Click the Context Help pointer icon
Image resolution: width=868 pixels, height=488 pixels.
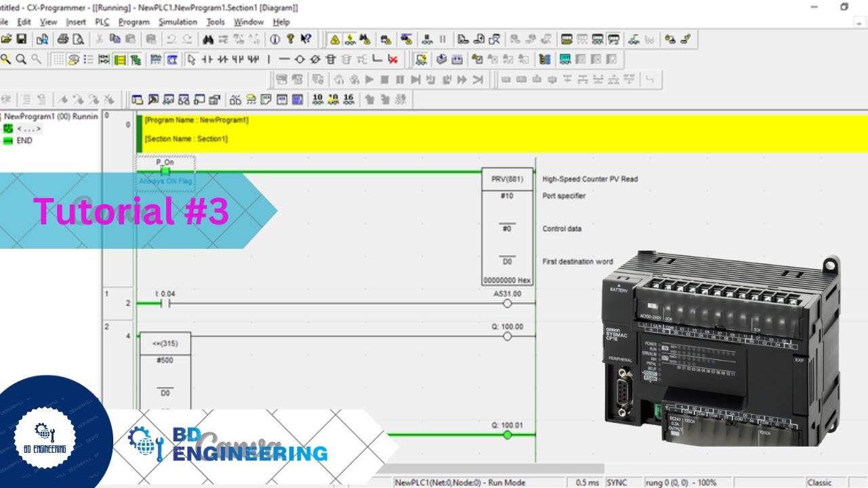click(x=306, y=39)
